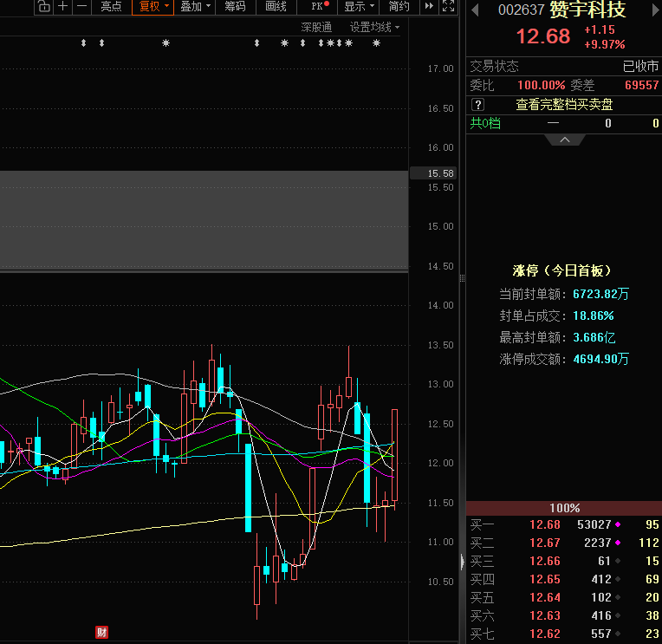The width and height of the screenshot is (662, 644).
Task: Switch to the 筹码 chip distribution view
Action: pyautogui.click(x=235, y=6)
